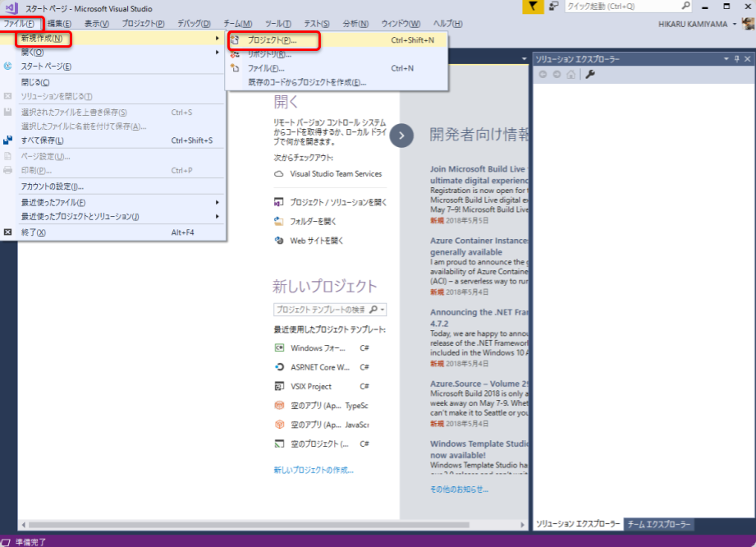Select 既存のコードからプロジェクトを作成
This screenshot has width=756, height=547.
point(337,82)
